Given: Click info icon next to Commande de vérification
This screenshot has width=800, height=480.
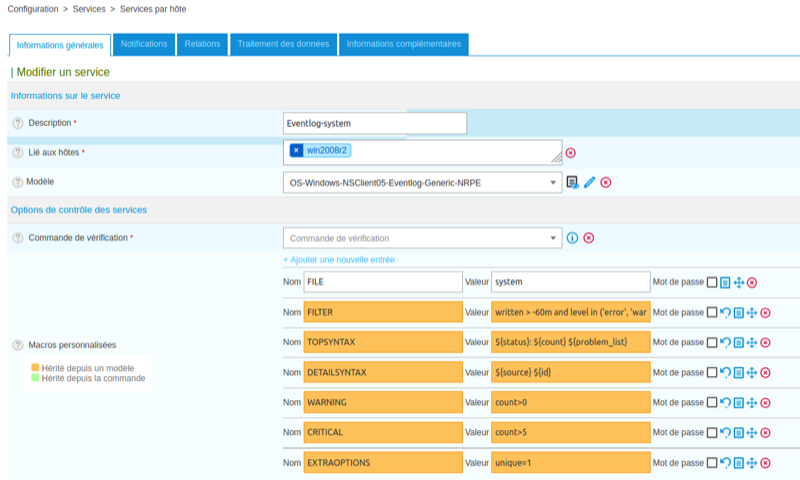Looking at the screenshot, I should click(x=572, y=238).
